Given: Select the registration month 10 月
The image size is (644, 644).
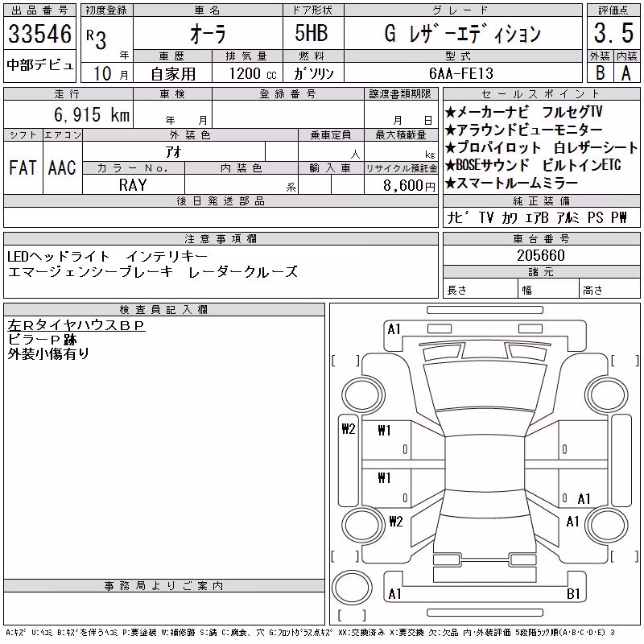Looking at the screenshot, I should 110,73.
